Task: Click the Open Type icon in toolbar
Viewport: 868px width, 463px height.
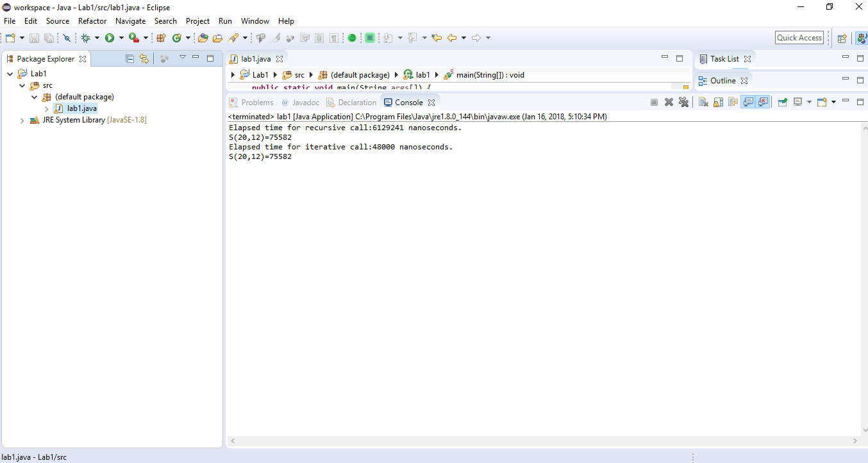Action: (203, 38)
